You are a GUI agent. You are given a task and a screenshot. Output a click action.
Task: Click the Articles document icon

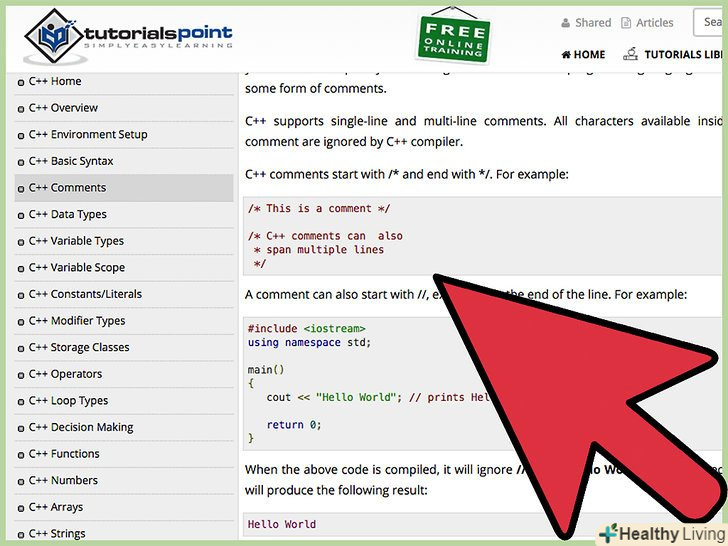tap(626, 23)
